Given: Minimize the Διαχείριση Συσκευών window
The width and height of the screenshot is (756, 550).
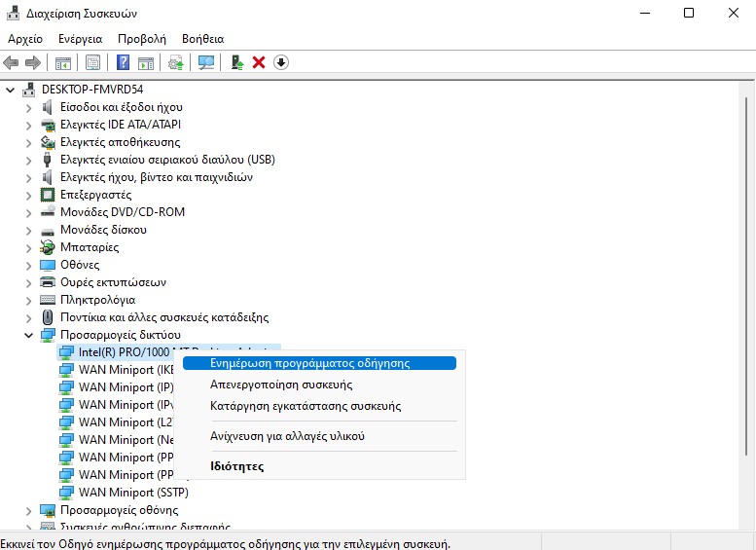Looking at the screenshot, I should (x=645, y=13).
